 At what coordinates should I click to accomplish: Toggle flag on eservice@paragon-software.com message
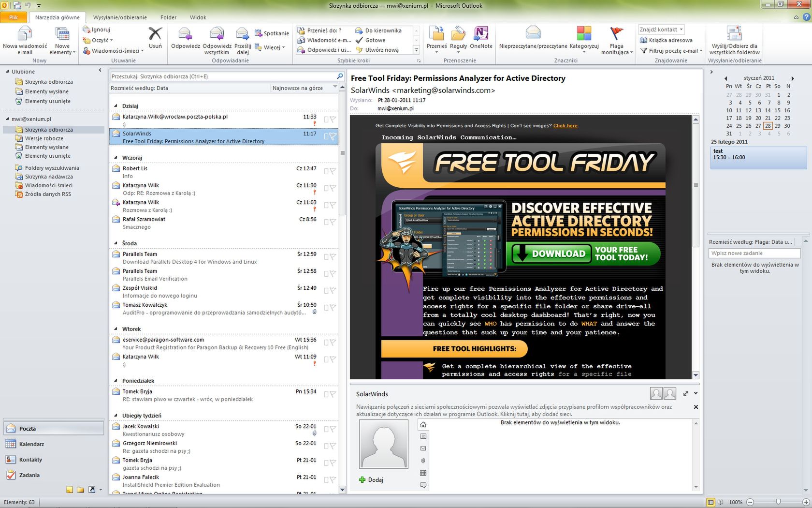[x=333, y=343]
